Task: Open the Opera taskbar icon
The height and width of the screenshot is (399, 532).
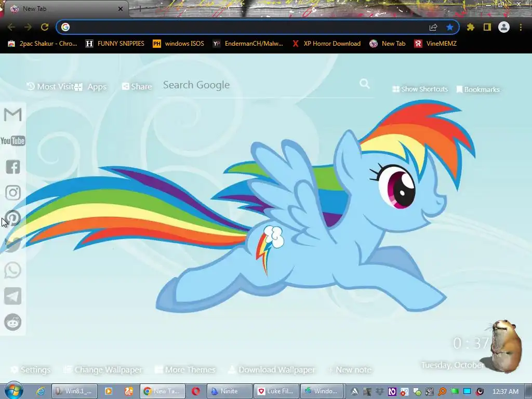Action: coord(195,391)
